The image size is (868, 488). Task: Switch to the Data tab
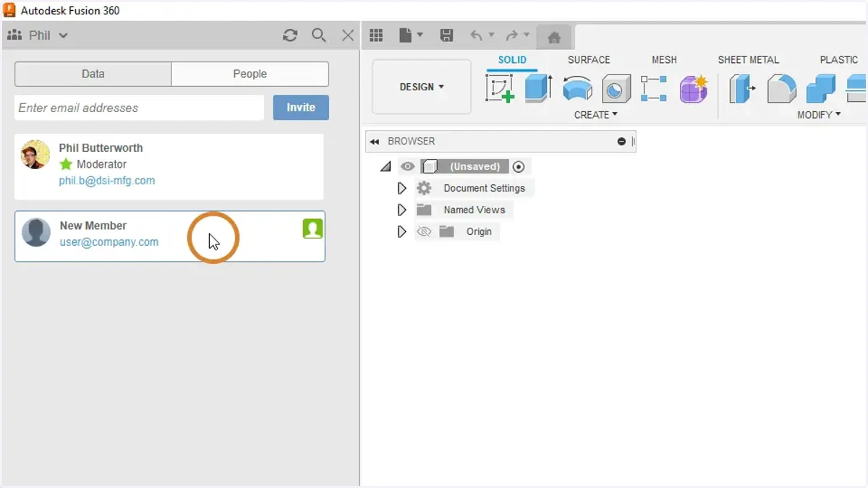click(x=93, y=74)
